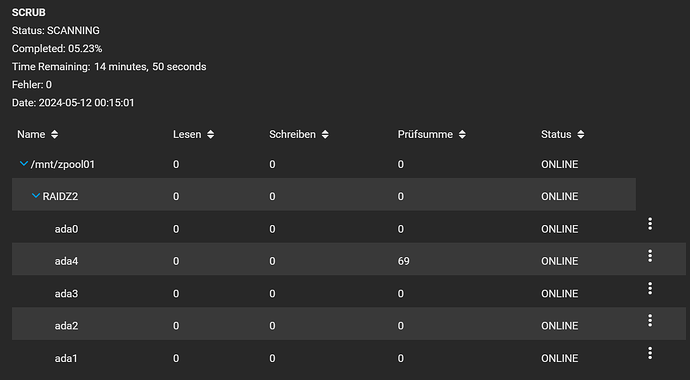690x380 pixels.
Task: Open the three-dot menu for ada4
Action: [650, 256]
